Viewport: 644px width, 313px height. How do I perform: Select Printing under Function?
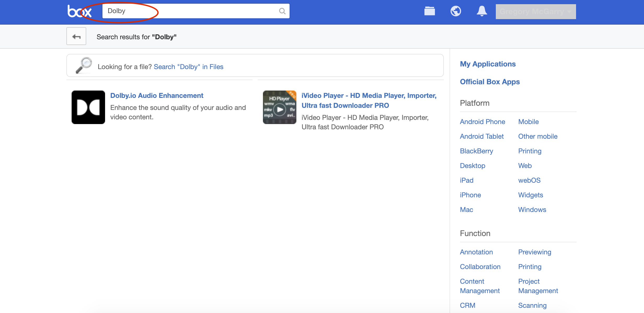(530, 267)
